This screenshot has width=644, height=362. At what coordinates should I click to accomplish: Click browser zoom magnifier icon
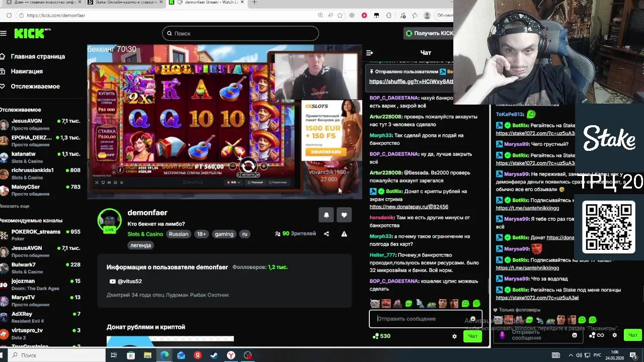[320, 16]
